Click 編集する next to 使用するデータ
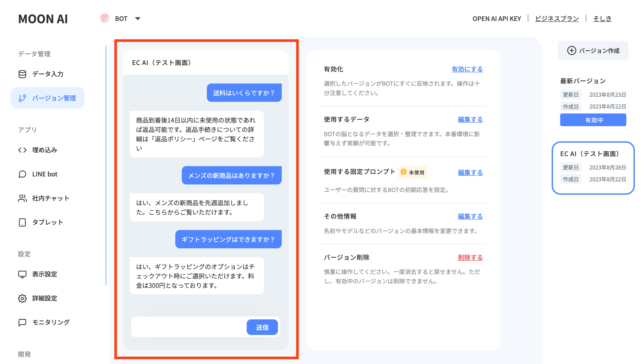The height and width of the screenshot is (364, 644). (470, 119)
